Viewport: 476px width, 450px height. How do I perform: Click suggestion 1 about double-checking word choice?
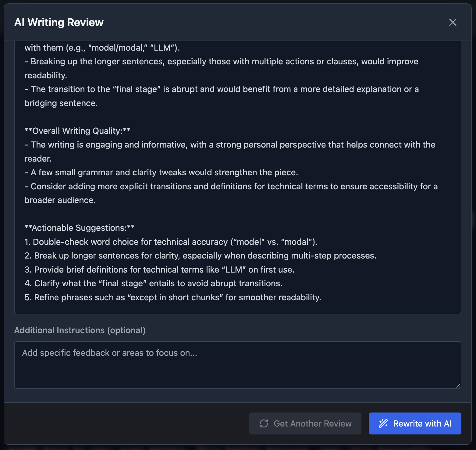[x=171, y=242]
